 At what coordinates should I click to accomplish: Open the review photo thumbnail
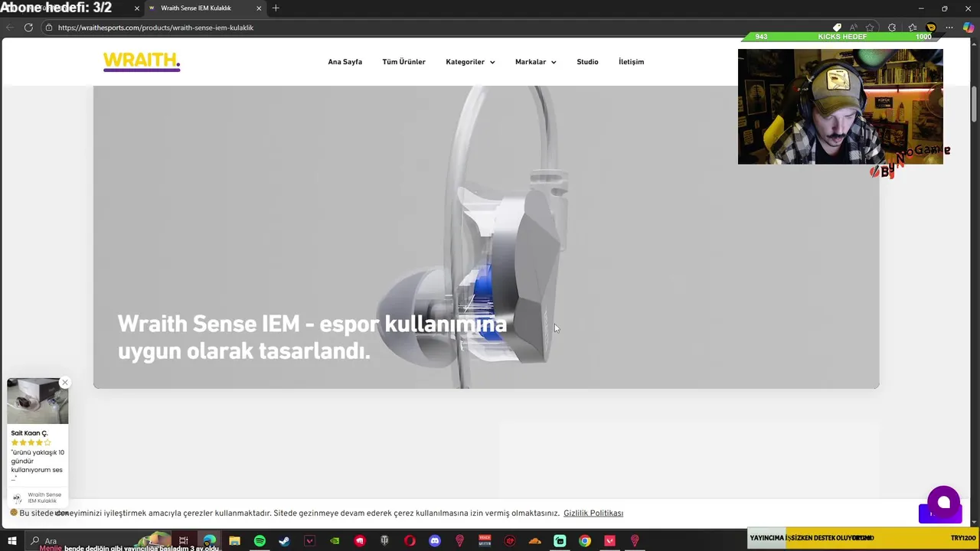pos(38,401)
